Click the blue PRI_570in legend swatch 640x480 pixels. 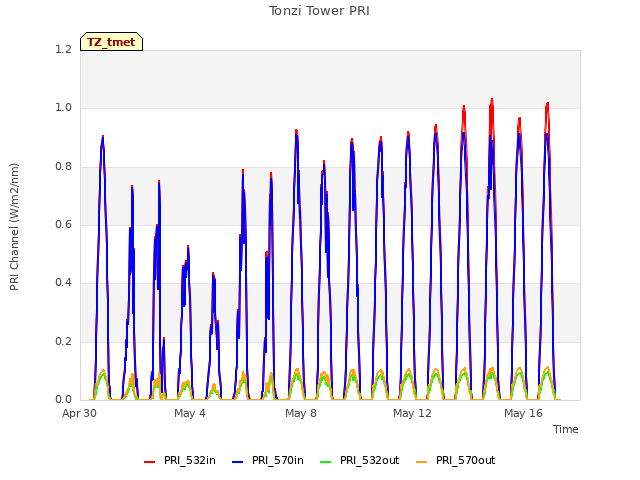[x=238, y=462]
